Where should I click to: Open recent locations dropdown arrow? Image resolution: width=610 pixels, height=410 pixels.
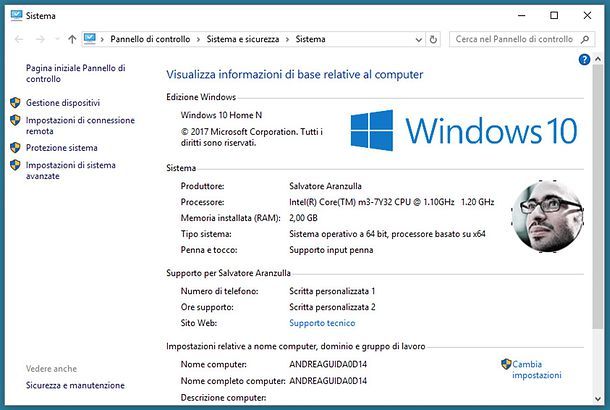(x=57, y=39)
